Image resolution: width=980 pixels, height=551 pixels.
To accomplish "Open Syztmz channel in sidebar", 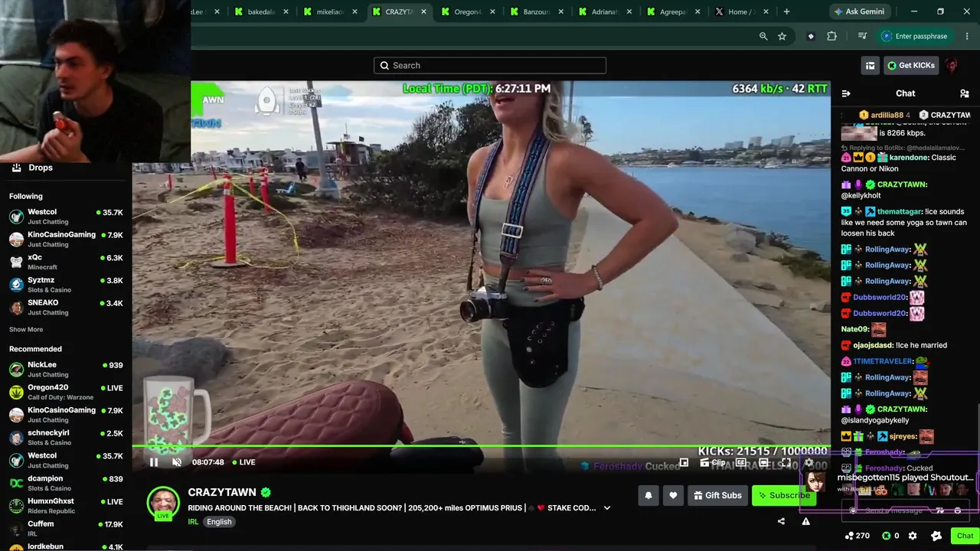I will (x=66, y=285).
